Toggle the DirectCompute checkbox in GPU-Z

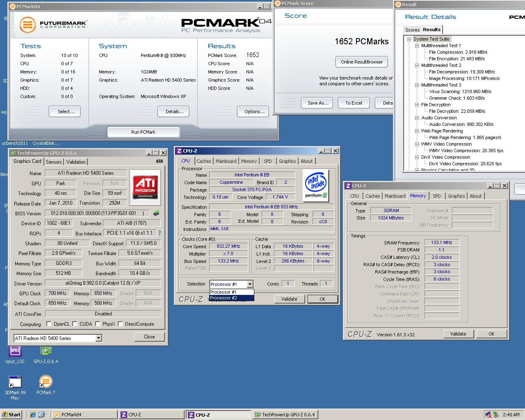pos(121,324)
